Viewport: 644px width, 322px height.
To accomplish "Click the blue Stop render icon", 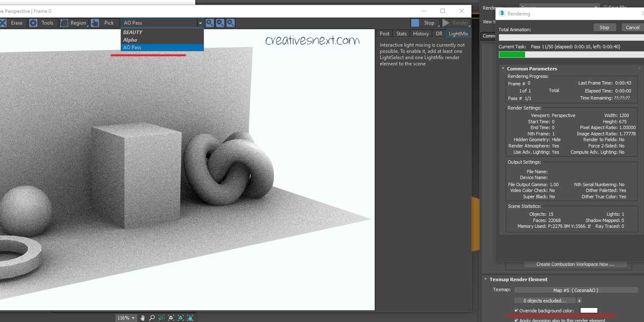I will tap(415, 23).
